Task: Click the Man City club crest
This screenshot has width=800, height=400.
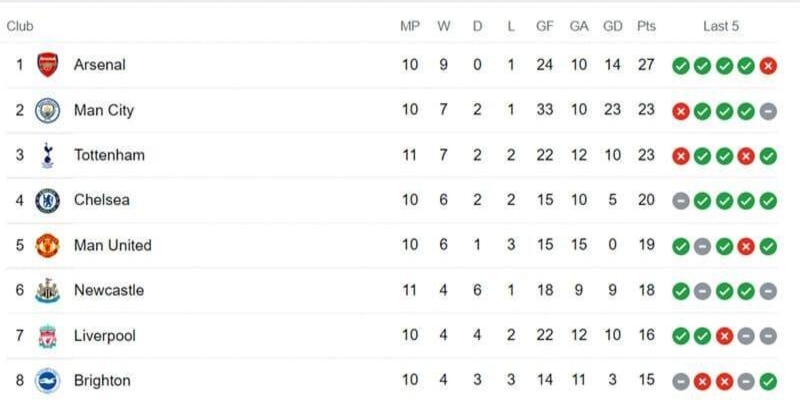Action: pos(47,110)
